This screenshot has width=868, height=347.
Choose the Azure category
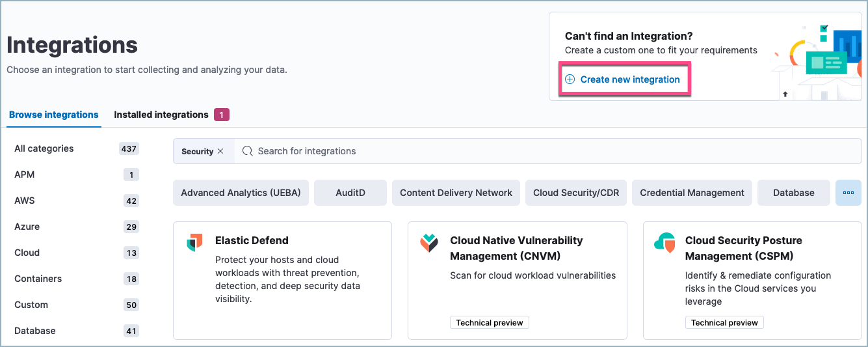(x=27, y=227)
